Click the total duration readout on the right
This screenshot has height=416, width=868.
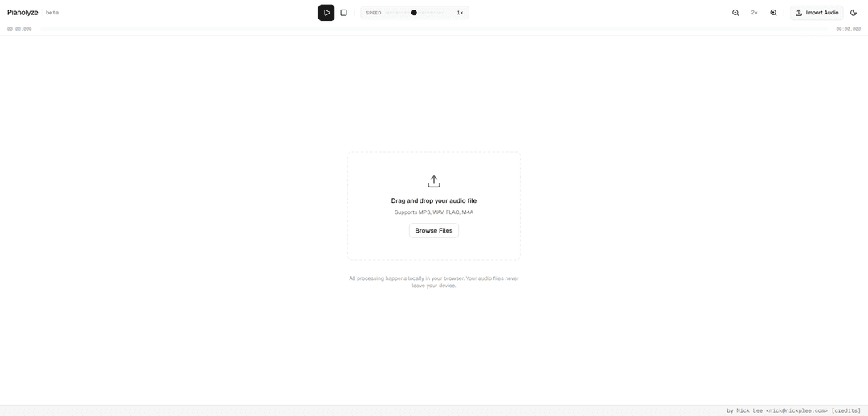point(848,29)
